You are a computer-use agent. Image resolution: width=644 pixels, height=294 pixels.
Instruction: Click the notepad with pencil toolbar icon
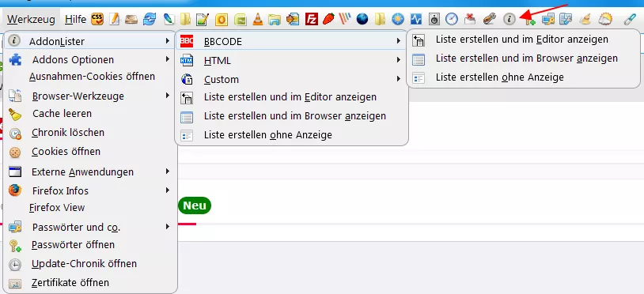[x=114, y=19]
